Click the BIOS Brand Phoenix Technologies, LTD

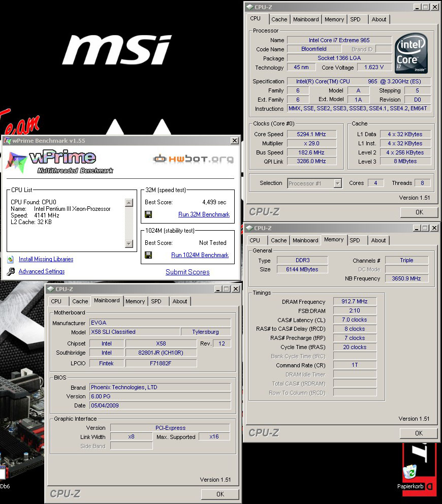coord(160,387)
